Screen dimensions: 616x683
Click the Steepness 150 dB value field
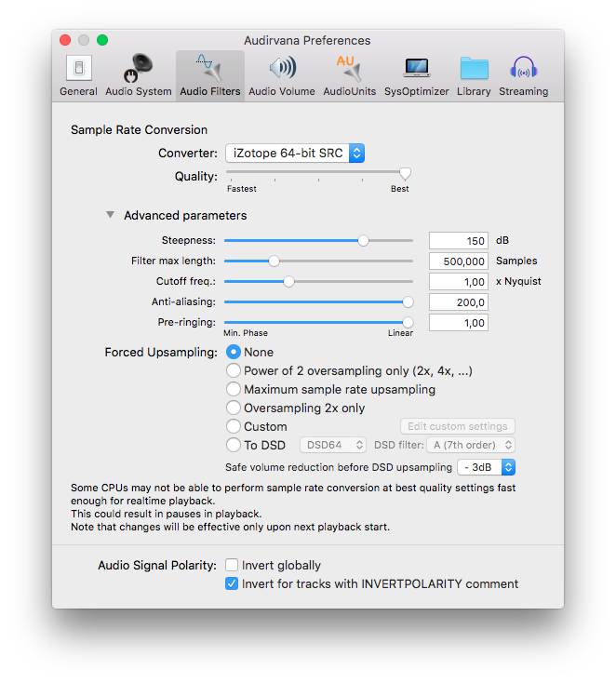[459, 240]
